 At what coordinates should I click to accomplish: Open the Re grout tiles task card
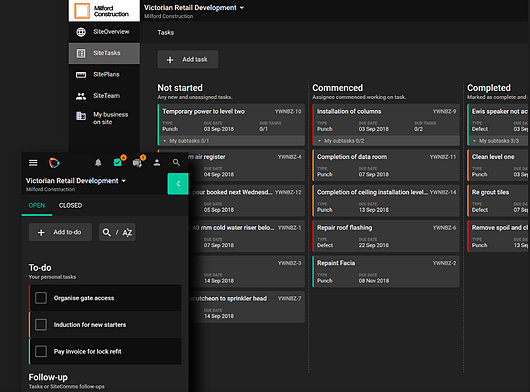[x=498, y=201]
